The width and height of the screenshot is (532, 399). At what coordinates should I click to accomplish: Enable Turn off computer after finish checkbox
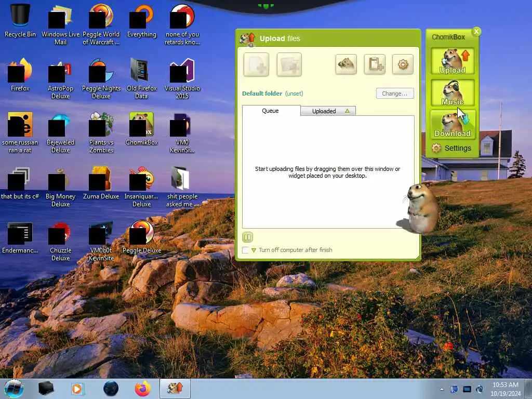(x=245, y=250)
